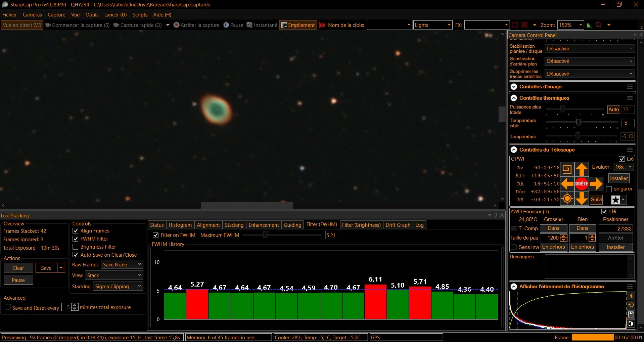
Task: Click Capture rapide in the toolbar
Action: tap(138, 25)
